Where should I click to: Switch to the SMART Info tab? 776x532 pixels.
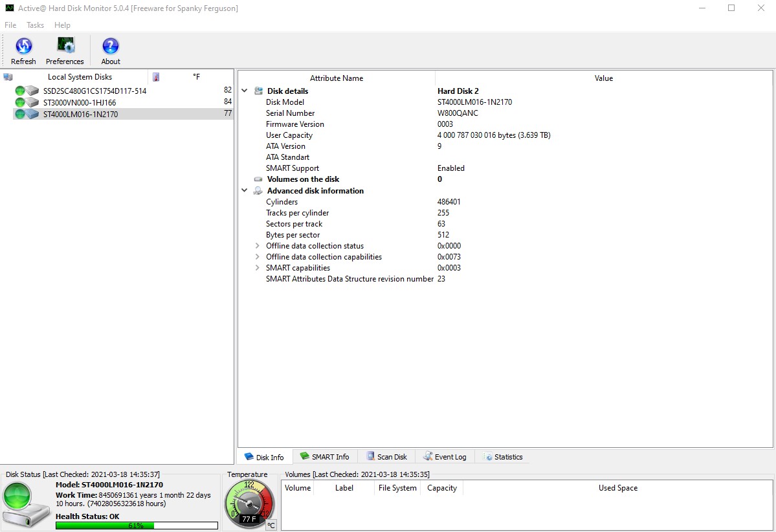325,456
